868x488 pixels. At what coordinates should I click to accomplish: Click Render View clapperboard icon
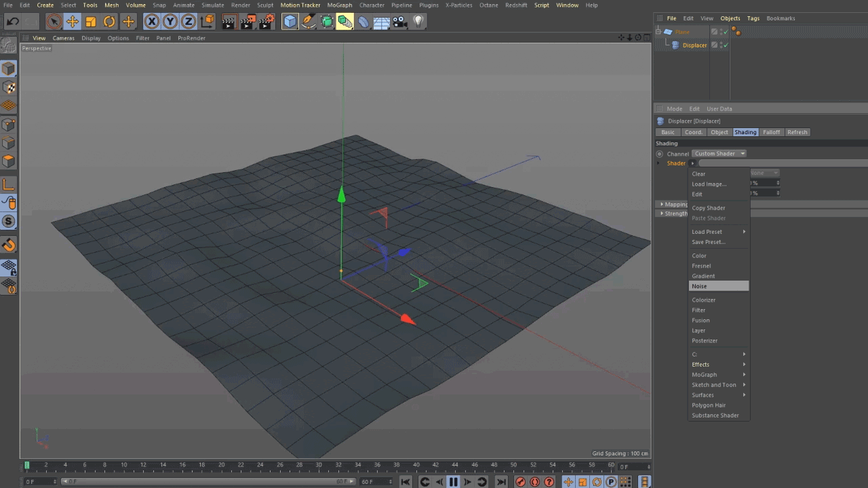pos(229,22)
